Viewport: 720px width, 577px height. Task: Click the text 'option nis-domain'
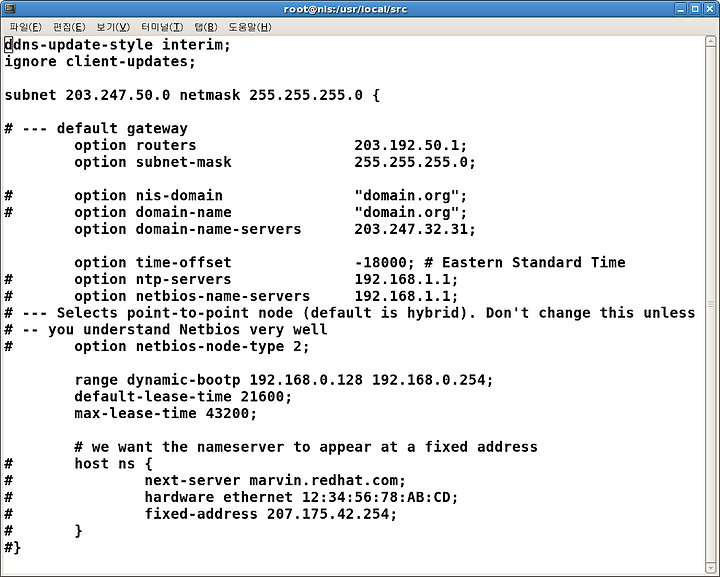(148, 196)
